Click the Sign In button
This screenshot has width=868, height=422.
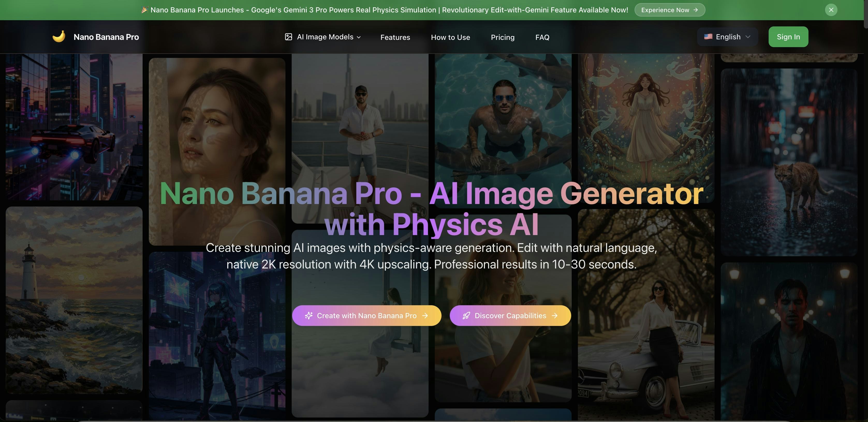(788, 37)
